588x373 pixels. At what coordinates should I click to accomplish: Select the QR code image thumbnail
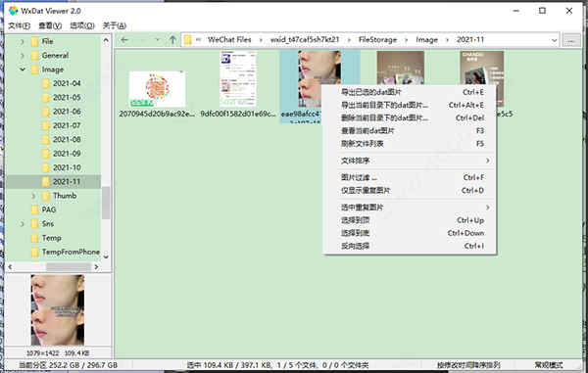coord(157,89)
